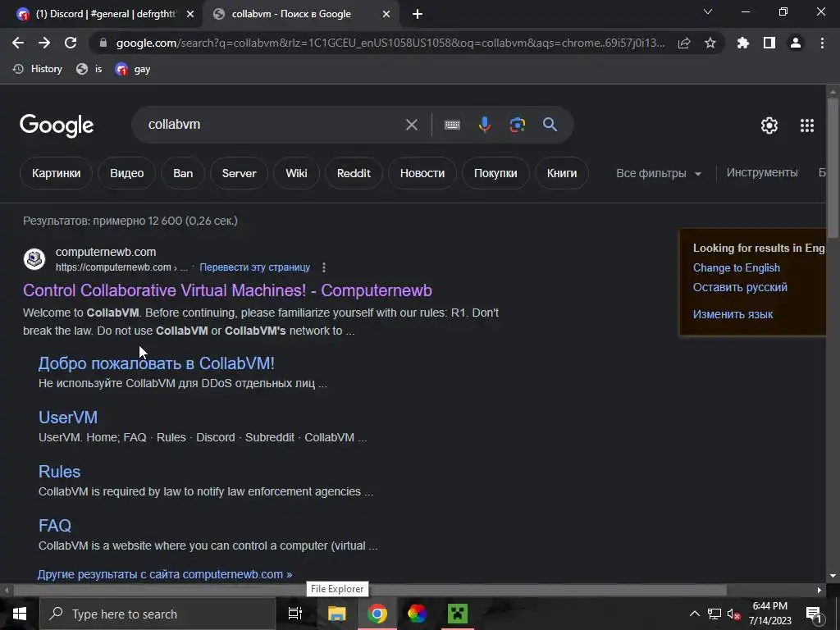
Task: Toggle Chrome side panel
Action: pyautogui.click(x=769, y=43)
